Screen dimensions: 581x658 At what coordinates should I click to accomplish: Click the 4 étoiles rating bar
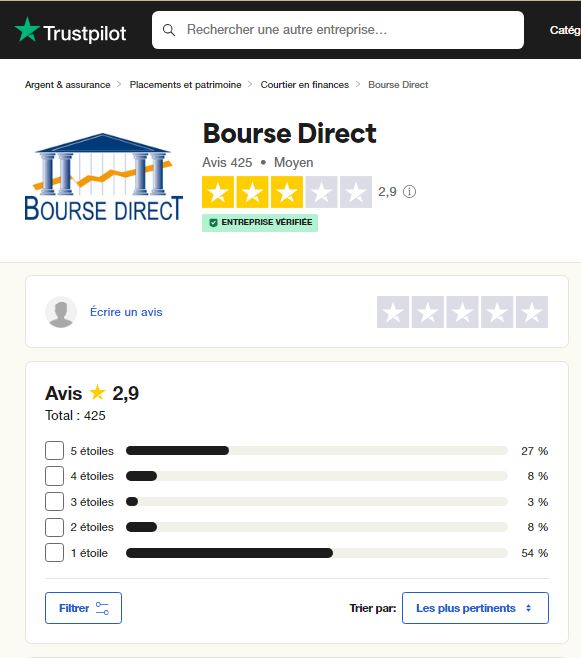[317, 476]
